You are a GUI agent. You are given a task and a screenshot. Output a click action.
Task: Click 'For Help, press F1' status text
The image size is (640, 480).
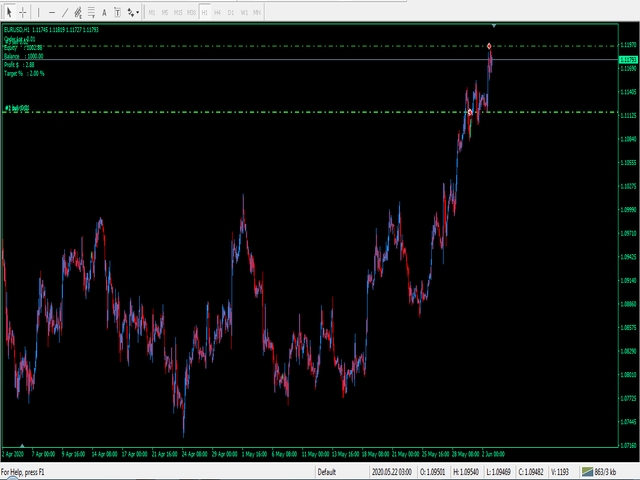click(x=23, y=472)
